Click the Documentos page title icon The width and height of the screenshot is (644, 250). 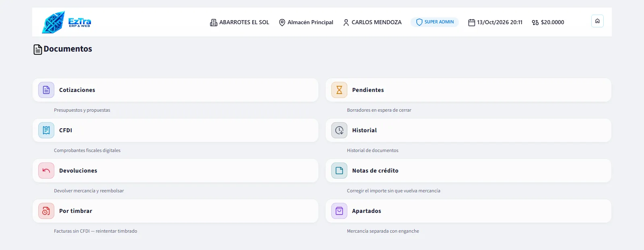[x=38, y=50]
